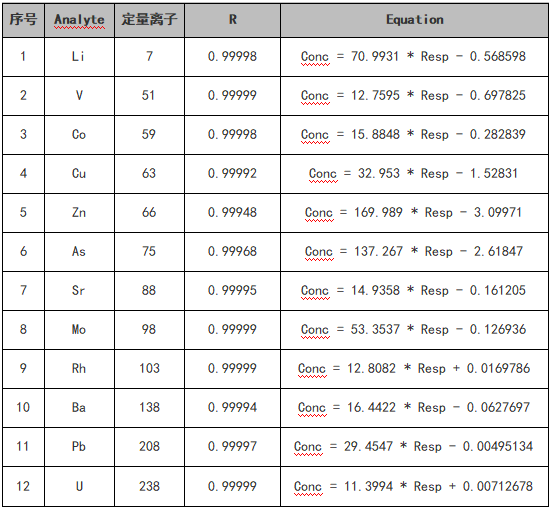Click the Pb analyte cell
The width and height of the screenshot is (555, 510).
point(79,447)
